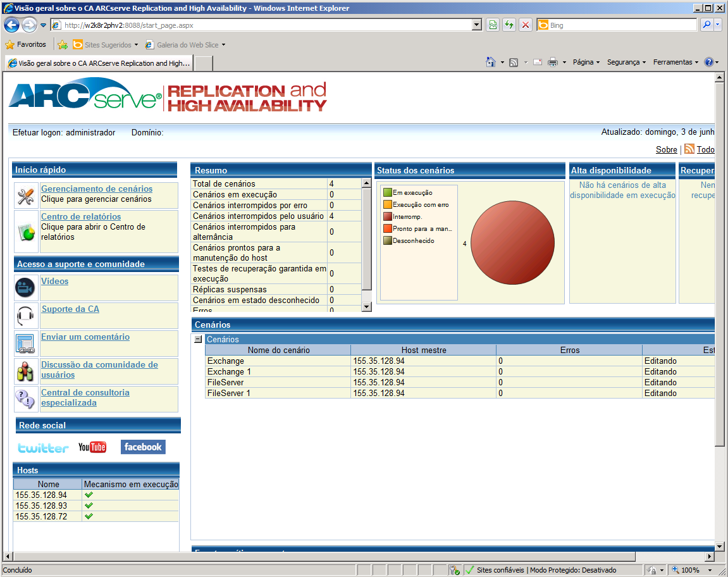Click the Suporte da CA headset icon

25,316
